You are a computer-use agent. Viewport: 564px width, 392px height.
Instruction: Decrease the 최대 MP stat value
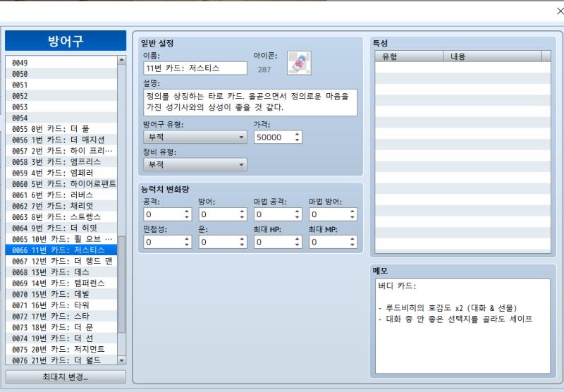tap(352, 245)
